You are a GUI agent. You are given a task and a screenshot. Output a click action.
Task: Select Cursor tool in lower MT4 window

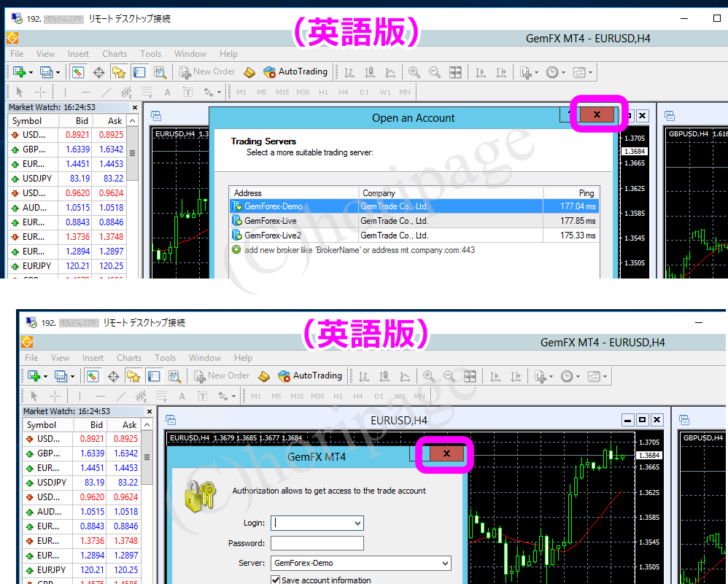click(x=34, y=396)
